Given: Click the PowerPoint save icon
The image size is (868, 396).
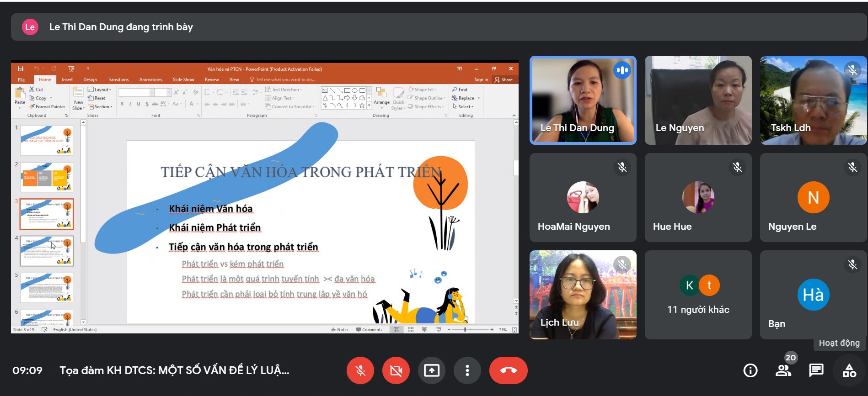Looking at the screenshot, I should (x=21, y=69).
